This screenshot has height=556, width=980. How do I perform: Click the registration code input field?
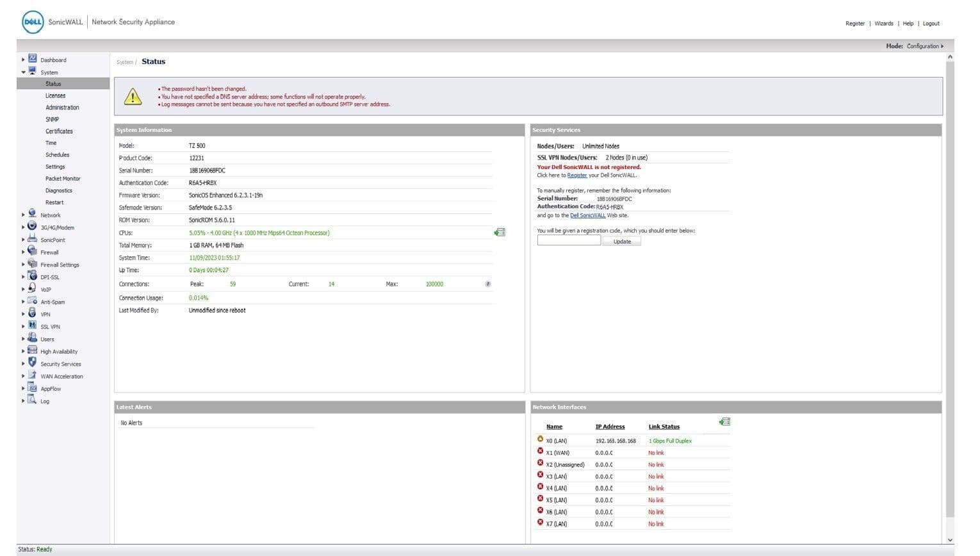click(569, 241)
